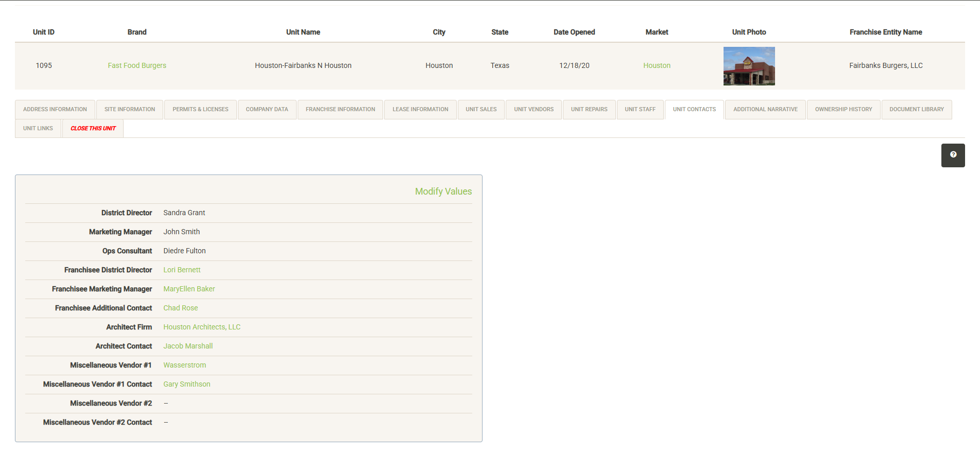Click the Modify Values link

443,191
